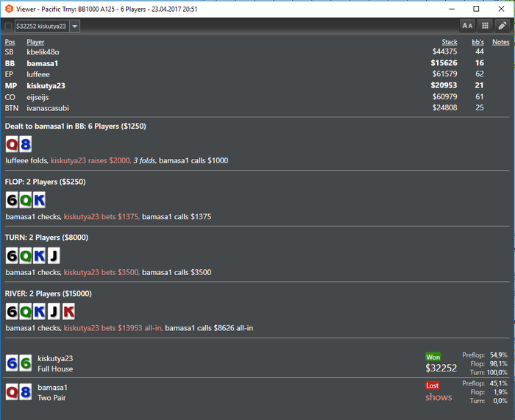
Task: Click the 8 in bamasa1's showdown hand
Action: [x=26, y=392]
